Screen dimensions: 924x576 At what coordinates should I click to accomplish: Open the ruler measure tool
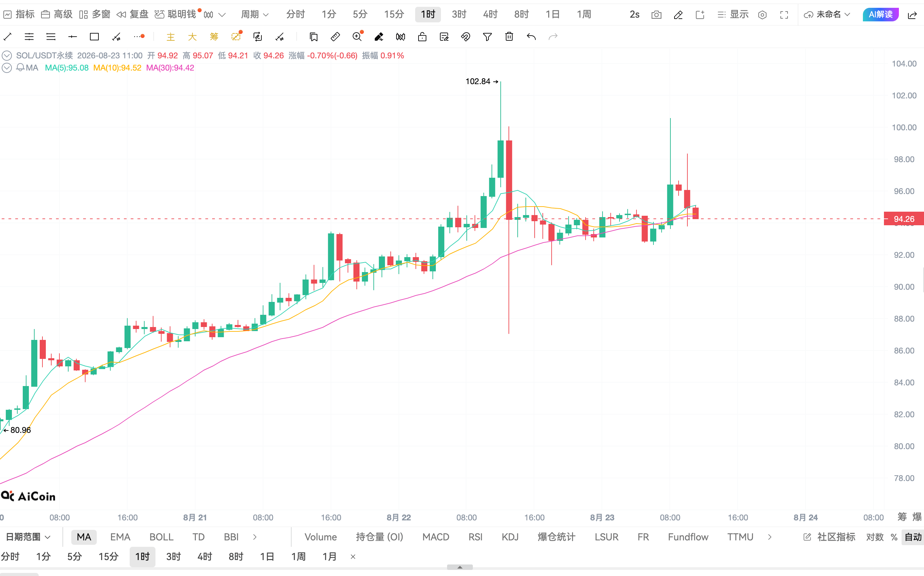tap(335, 37)
